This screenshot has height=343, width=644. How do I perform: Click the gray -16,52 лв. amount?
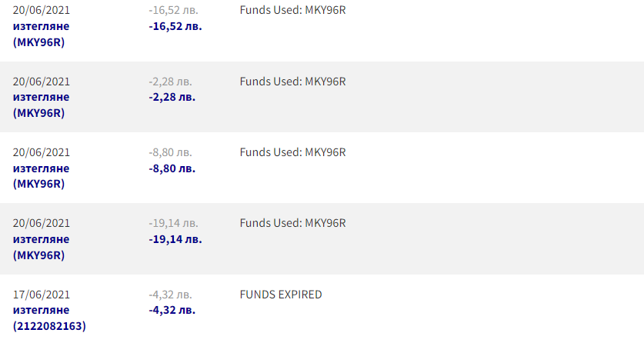(x=173, y=11)
